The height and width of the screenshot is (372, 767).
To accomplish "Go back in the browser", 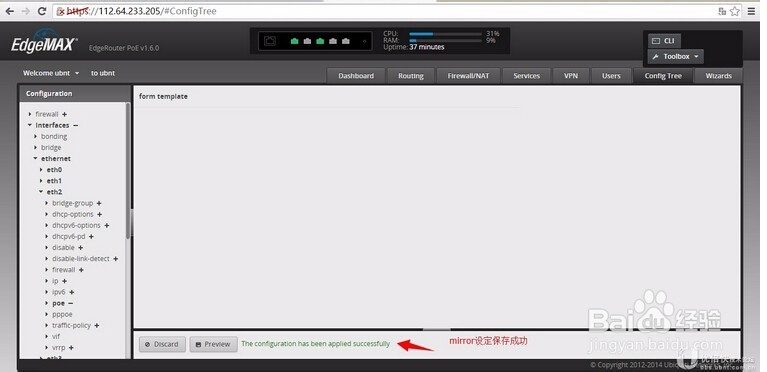I will [10, 11].
